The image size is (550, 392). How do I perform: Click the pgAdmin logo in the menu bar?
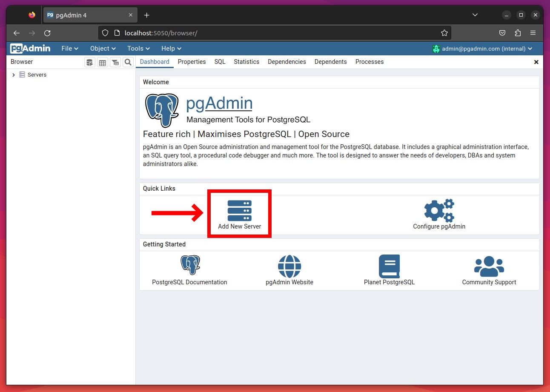30,49
